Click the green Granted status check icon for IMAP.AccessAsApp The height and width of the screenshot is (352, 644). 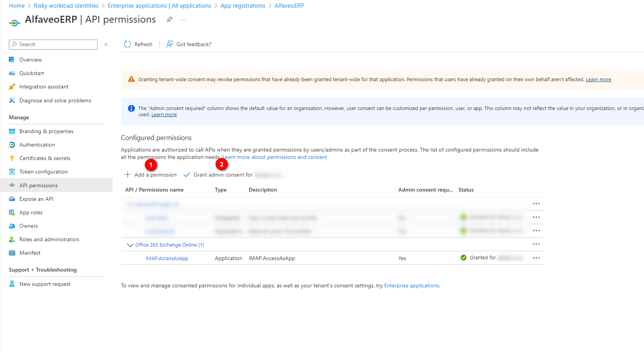tap(464, 258)
